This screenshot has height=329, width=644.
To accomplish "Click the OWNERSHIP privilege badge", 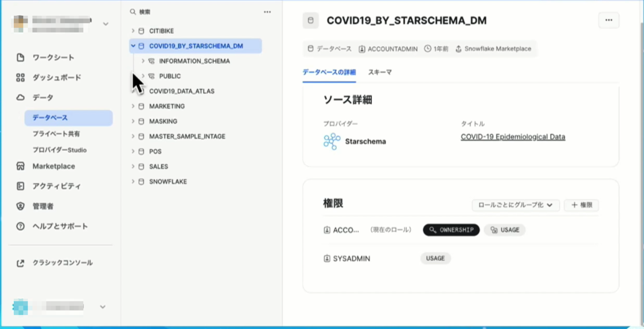I will pyautogui.click(x=451, y=230).
